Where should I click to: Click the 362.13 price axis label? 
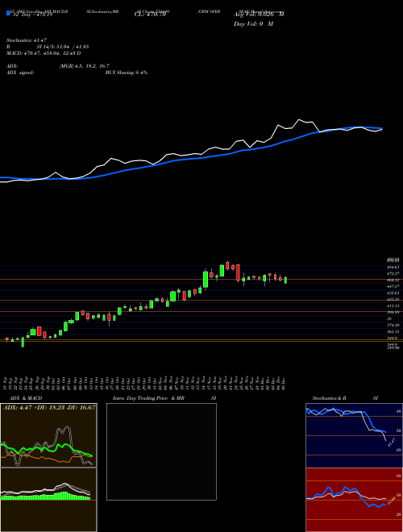point(394,331)
